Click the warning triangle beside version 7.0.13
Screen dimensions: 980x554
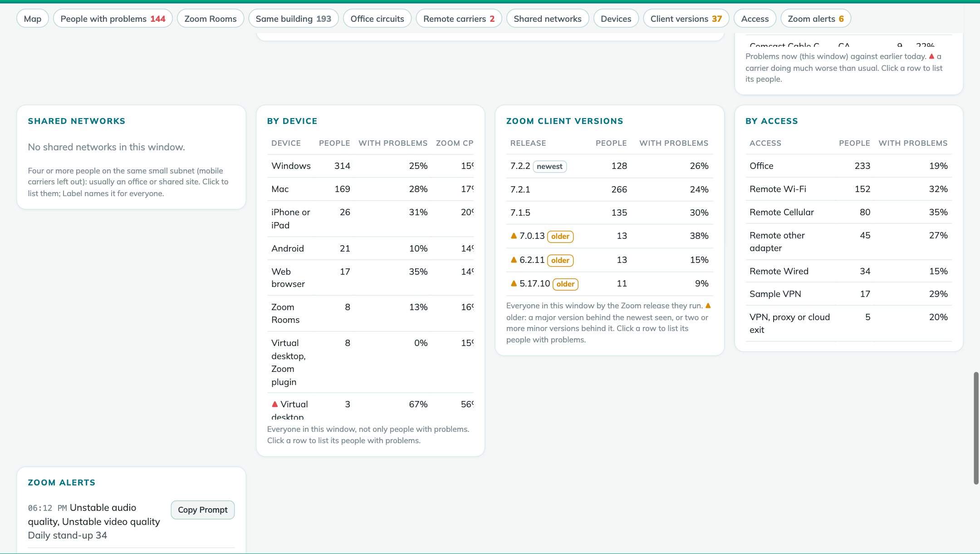514,236
